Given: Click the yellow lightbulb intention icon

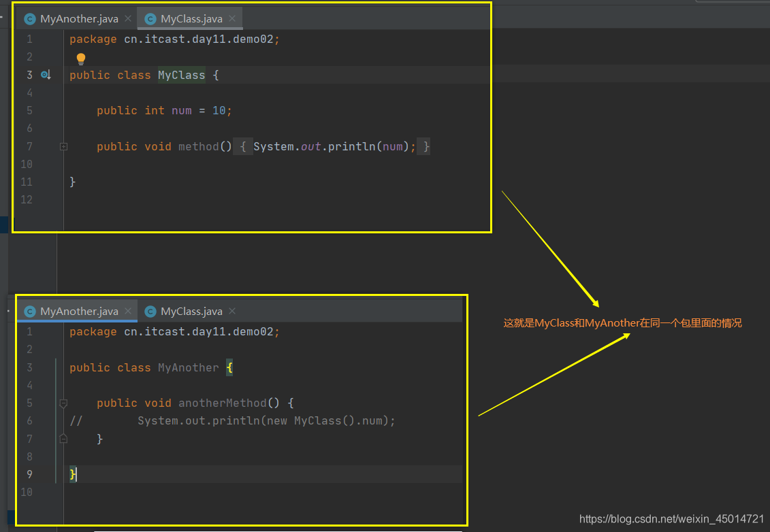Looking at the screenshot, I should 81,59.
